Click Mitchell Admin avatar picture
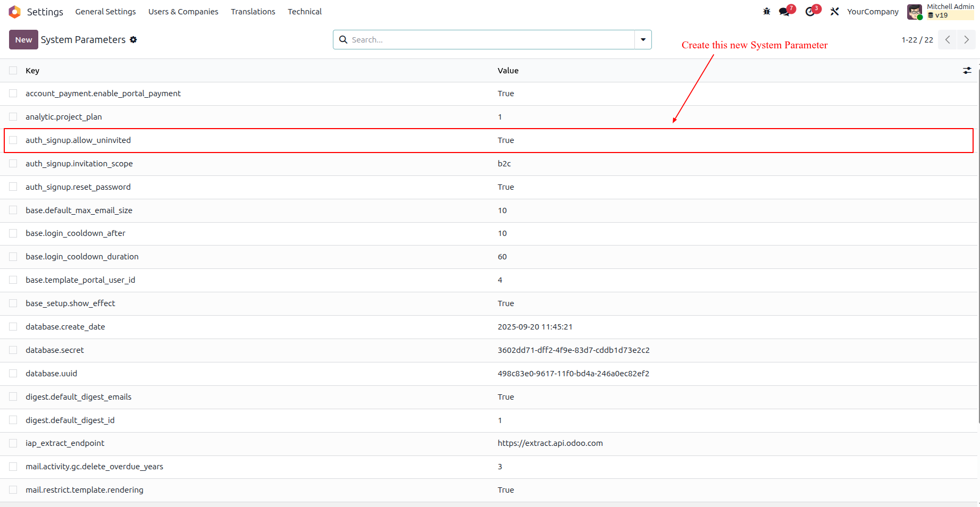 [x=915, y=12]
